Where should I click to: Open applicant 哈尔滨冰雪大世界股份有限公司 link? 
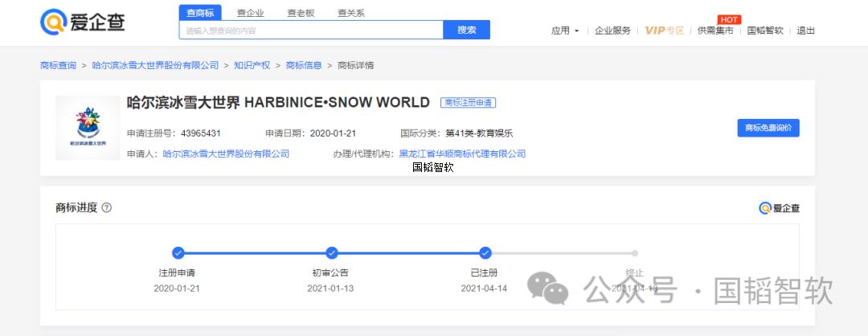pyautogui.click(x=226, y=154)
